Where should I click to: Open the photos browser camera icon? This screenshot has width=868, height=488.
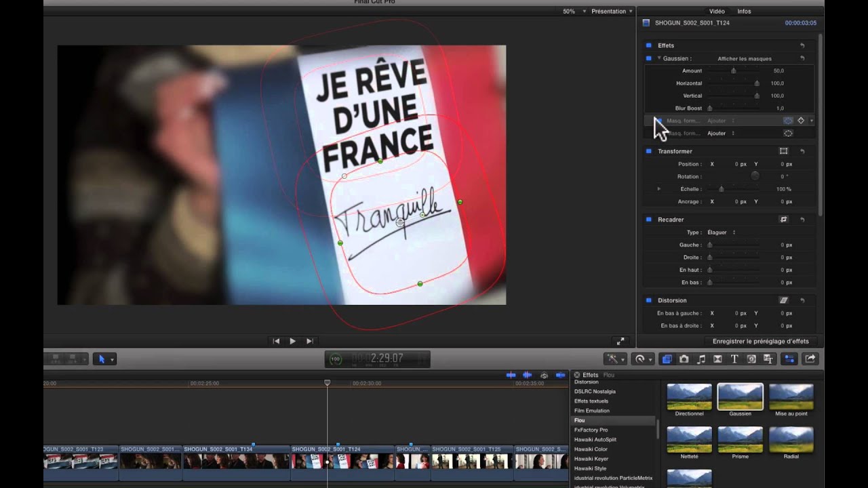pyautogui.click(x=684, y=359)
